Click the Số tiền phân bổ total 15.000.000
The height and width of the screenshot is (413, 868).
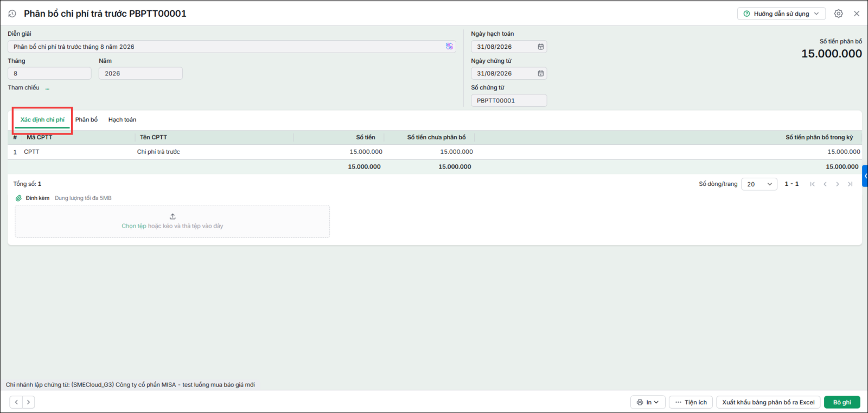(x=832, y=54)
